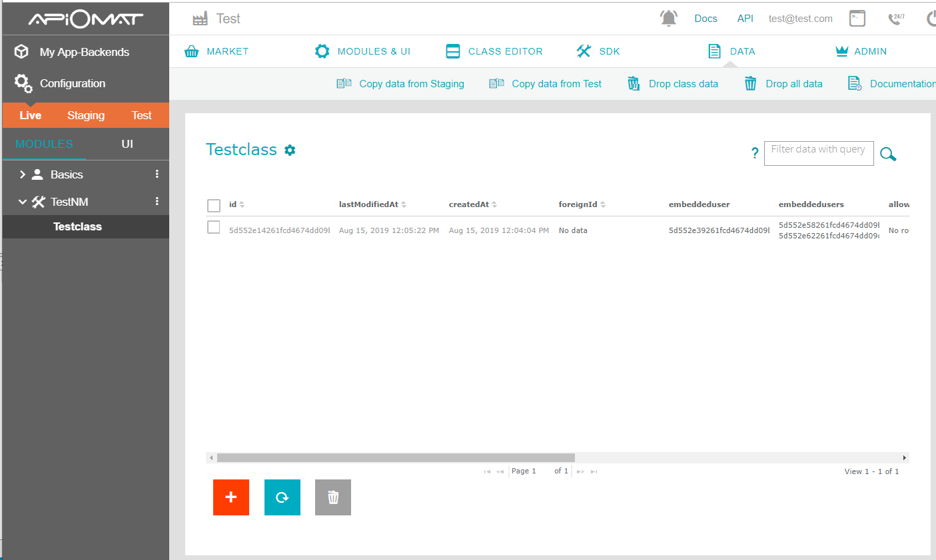Click the Class Editor icon

(x=453, y=51)
